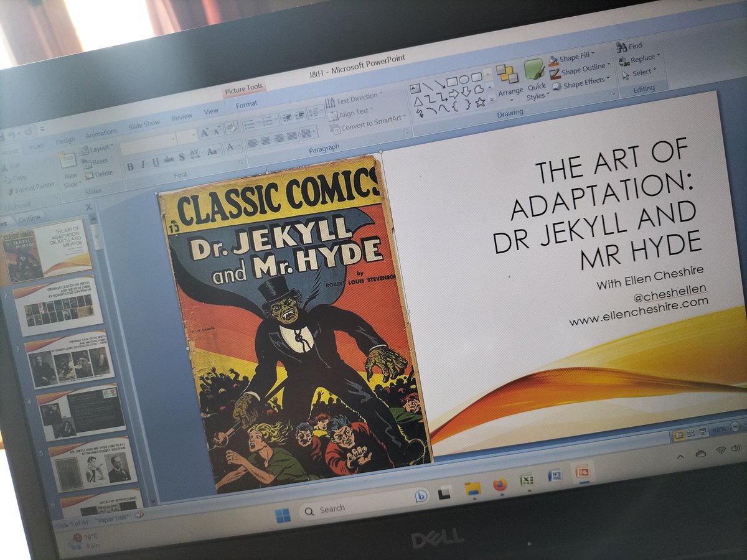
Task: Click the Find binoculars icon
Action: 621,47
